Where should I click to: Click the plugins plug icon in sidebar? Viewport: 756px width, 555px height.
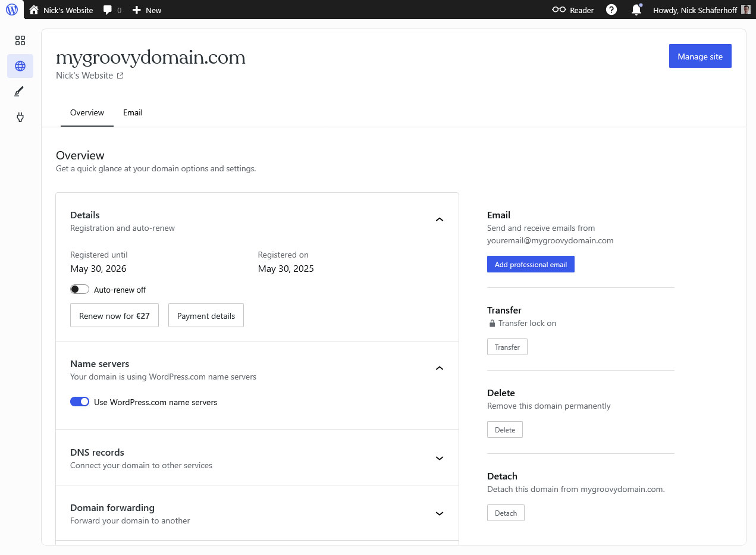click(20, 117)
